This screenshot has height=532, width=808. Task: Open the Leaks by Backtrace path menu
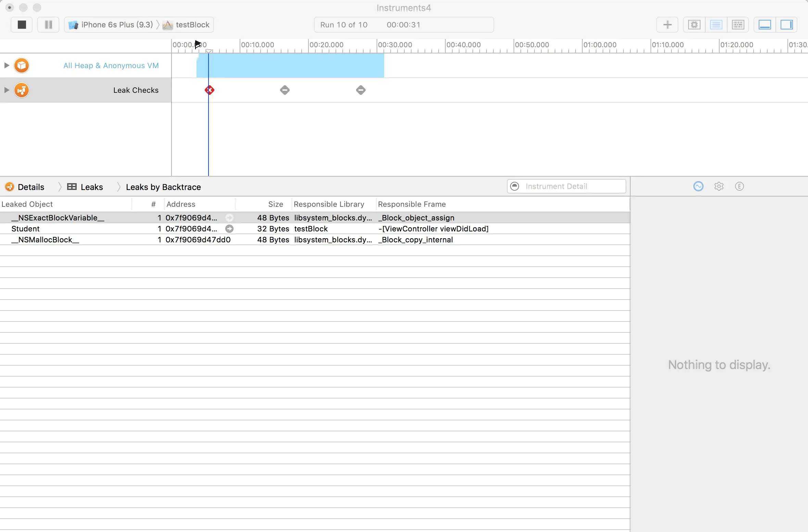coord(163,187)
